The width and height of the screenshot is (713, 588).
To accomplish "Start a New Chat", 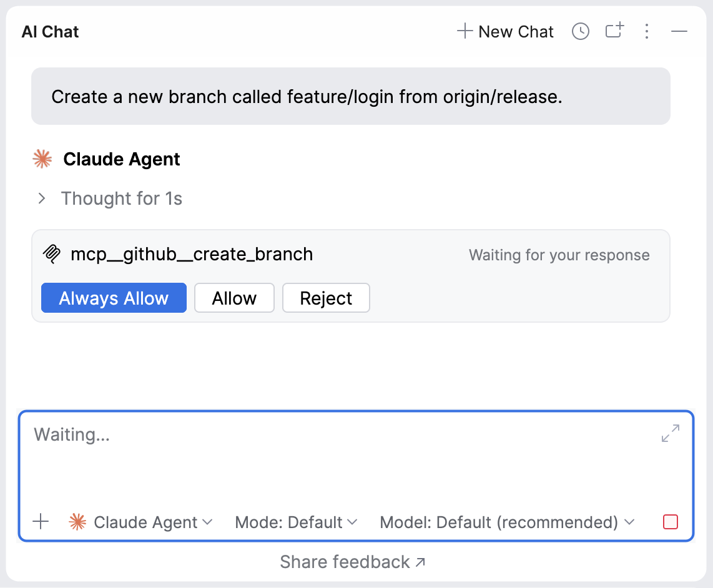I will coord(506,32).
